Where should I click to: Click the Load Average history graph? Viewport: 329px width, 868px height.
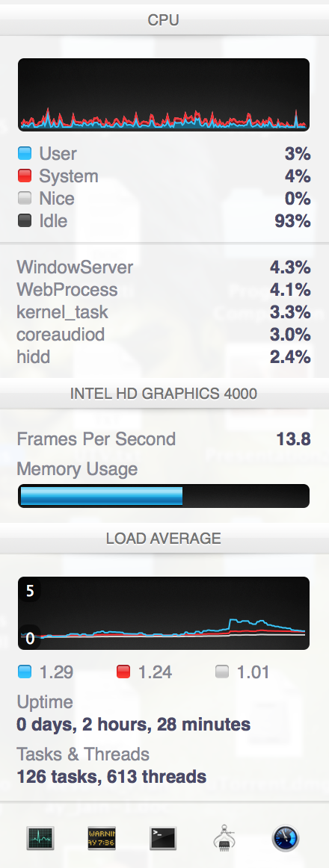(x=164, y=613)
